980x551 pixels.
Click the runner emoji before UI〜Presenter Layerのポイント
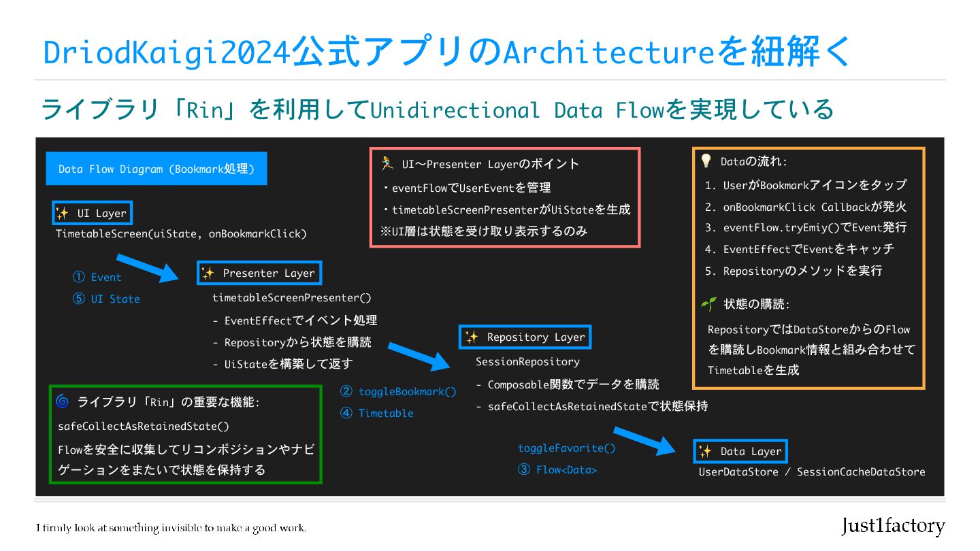pos(387,163)
